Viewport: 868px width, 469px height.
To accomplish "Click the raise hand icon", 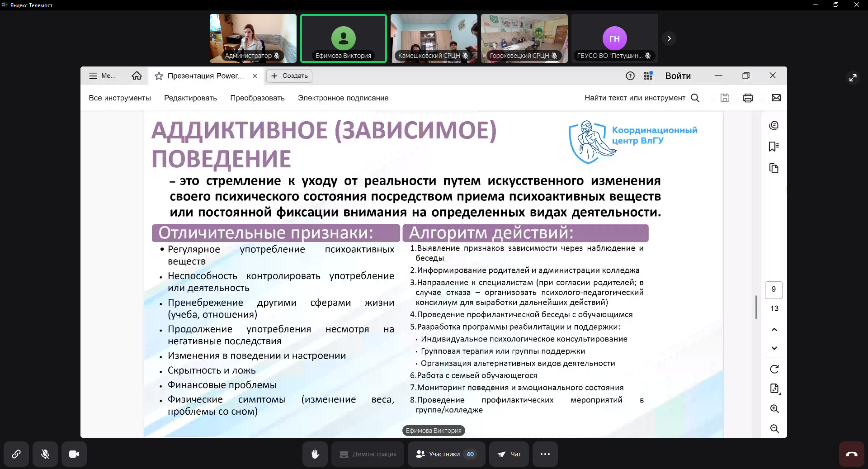I will (x=315, y=454).
